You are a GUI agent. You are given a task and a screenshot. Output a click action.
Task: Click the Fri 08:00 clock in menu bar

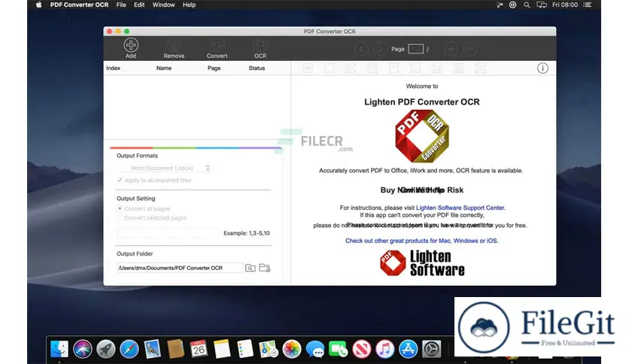coord(565,5)
